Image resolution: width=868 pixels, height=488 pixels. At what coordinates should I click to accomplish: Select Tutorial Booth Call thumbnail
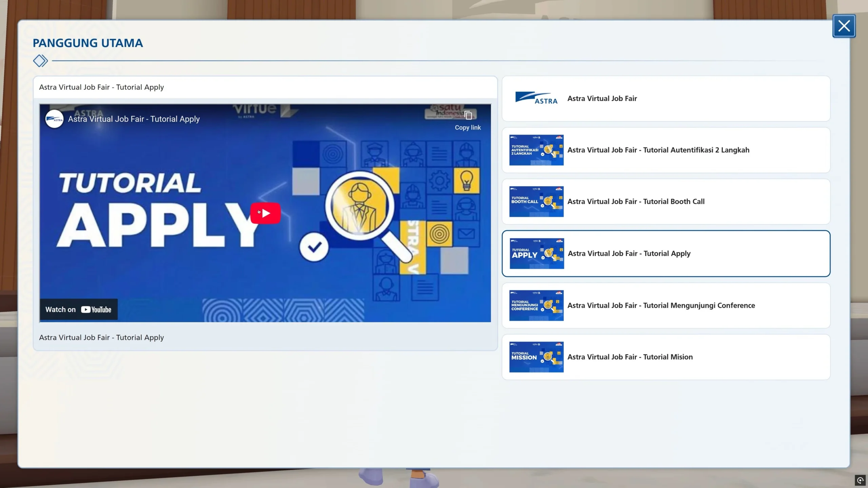536,202
